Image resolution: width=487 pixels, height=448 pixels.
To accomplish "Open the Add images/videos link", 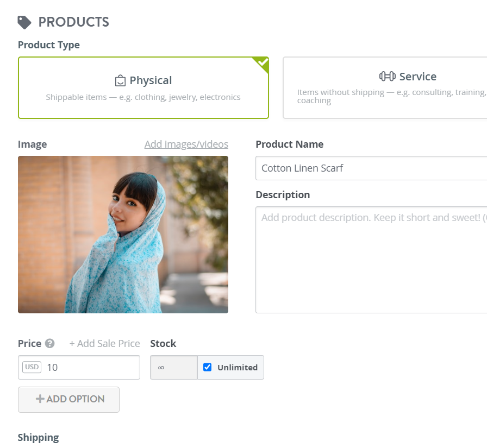I will tap(186, 144).
